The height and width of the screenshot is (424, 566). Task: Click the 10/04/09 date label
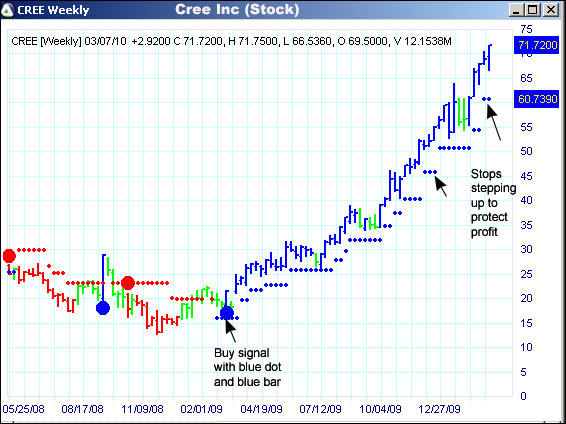(x=380, y=409)
